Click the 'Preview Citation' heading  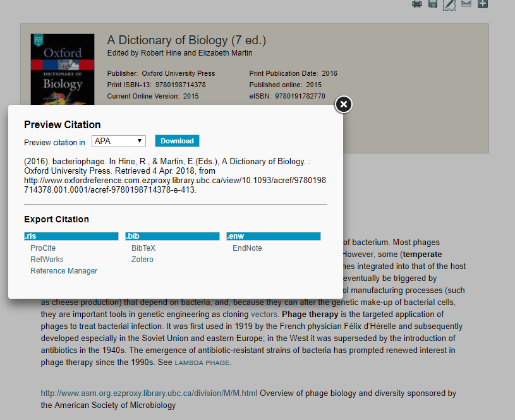pyautogui.click(x=63, y=125)
